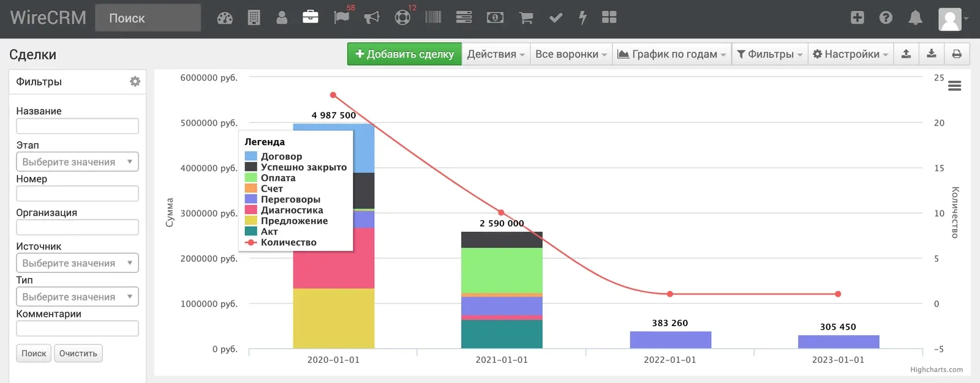
Task: Click the Название input field
Action: [x=77, y=126]
